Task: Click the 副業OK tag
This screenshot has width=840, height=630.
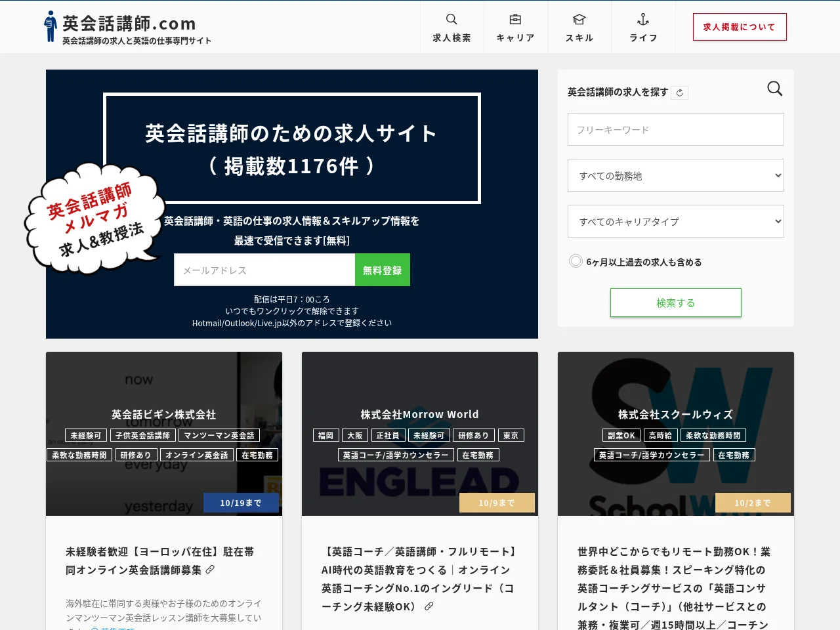Action: point(621,435)
